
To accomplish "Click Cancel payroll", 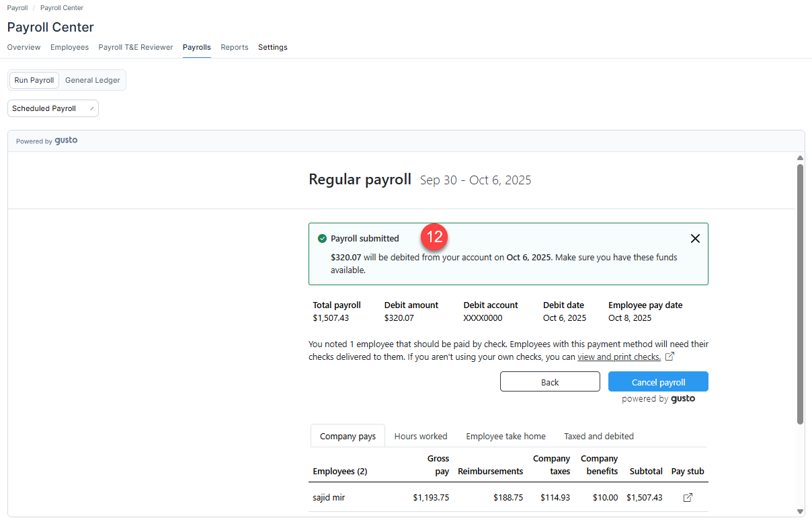I will [x=658, y=381].
